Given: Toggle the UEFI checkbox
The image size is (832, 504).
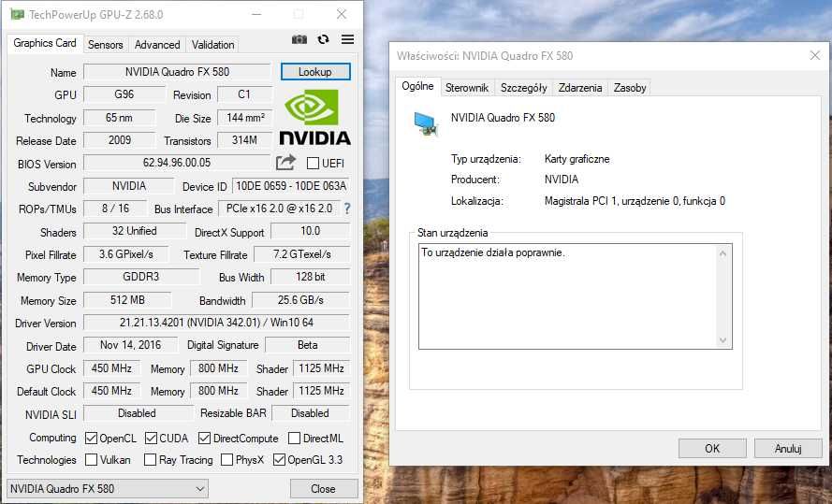Looking at the screenshot, I should click(x=314, y=164).
